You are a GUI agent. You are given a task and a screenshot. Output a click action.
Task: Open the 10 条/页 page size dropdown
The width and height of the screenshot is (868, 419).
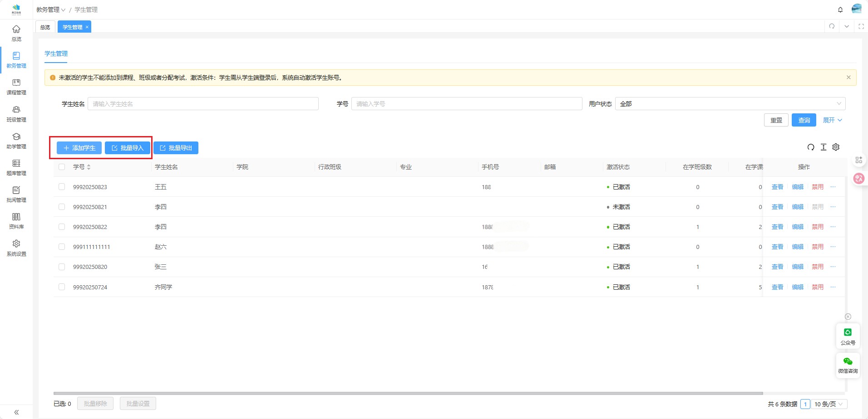(x=829, y=404)
